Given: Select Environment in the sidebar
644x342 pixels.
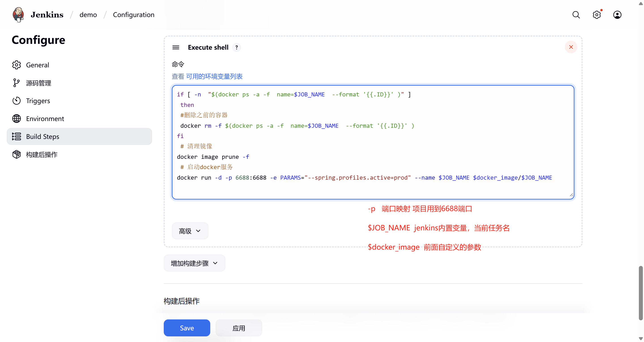Looking at the screenshot, I should click(x=45, y=119).
